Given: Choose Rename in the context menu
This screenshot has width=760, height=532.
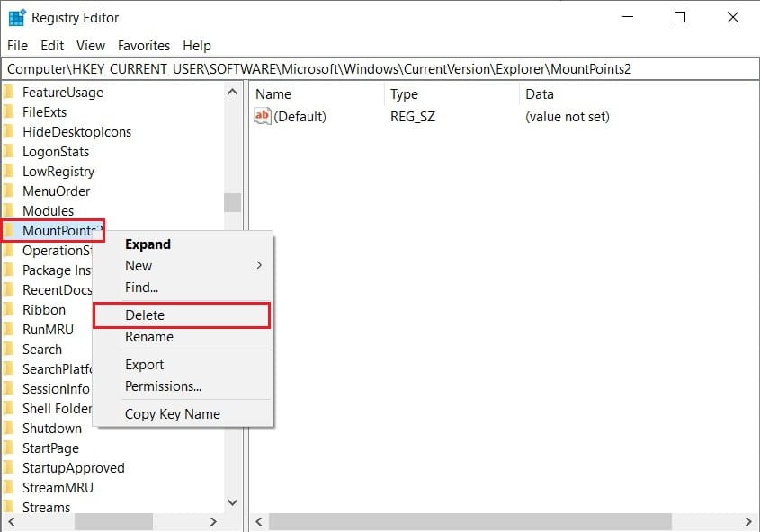Looking at the screenshot, I should [x=149, y=337].
